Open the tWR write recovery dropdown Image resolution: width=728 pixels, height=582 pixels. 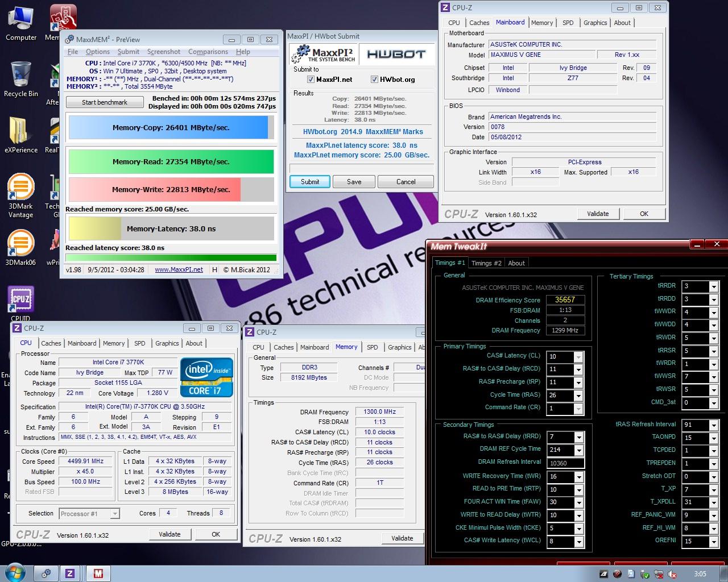pyautogui.click(x=578, y=476)
